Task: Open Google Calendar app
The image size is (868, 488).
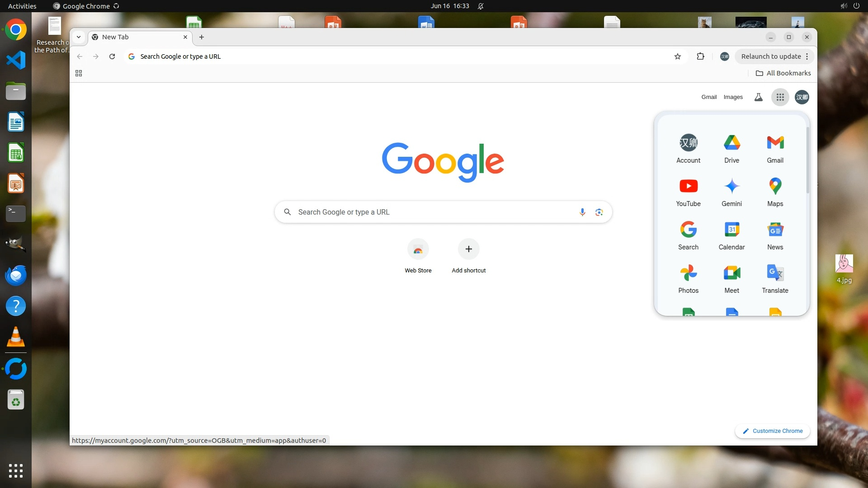Action: 731,235
